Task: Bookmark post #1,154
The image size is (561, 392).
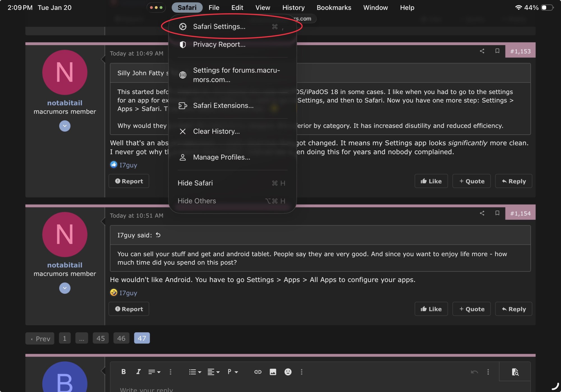Action: [x=497, y=213]
